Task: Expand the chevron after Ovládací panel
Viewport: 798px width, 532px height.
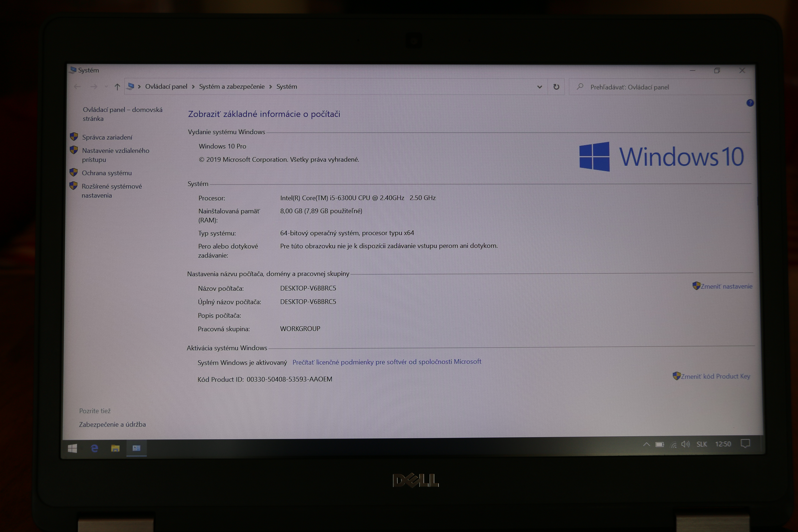Action: (x=193, y=87)
